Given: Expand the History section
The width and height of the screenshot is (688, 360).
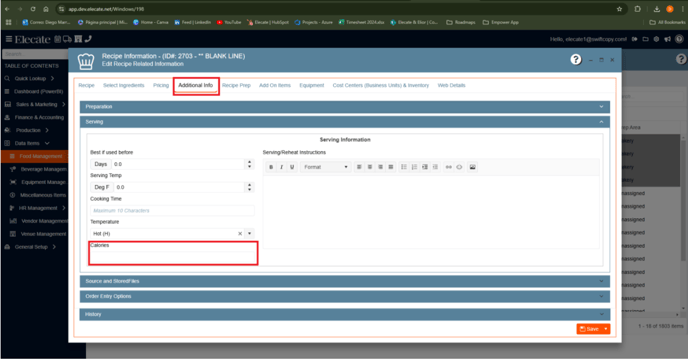Looking at the screenshot, I should (x=345, y=314).
